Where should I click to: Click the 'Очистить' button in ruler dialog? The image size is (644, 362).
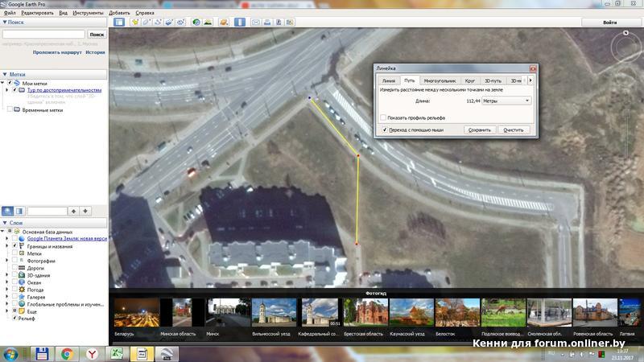[x=513, y=130]
